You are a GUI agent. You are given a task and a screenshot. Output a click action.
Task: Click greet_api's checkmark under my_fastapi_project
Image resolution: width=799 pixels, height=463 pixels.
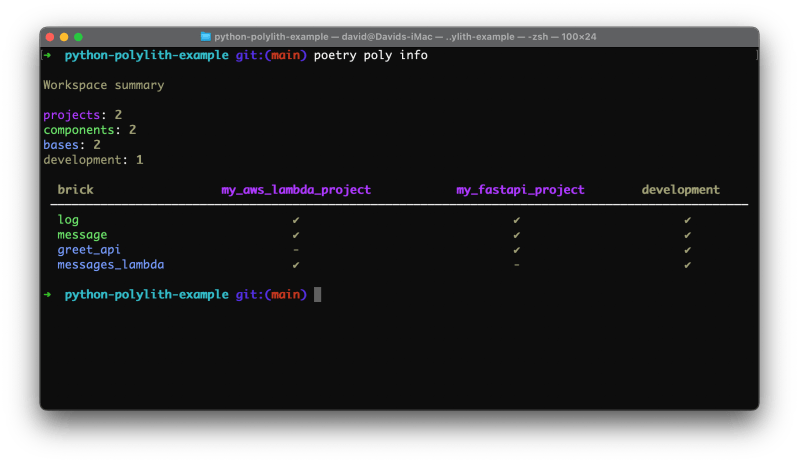tap(517, 250)
